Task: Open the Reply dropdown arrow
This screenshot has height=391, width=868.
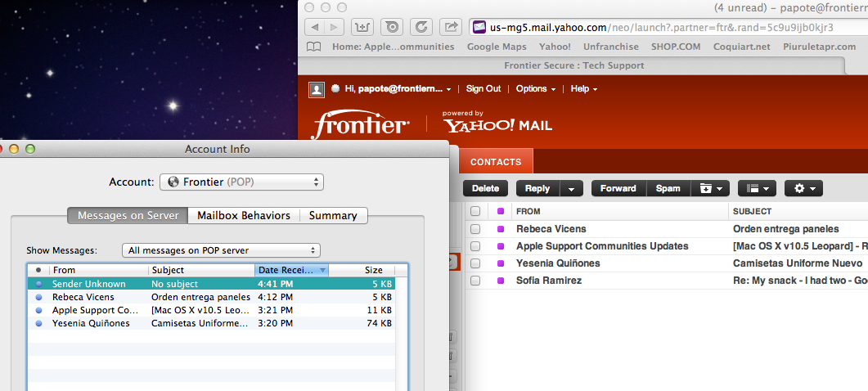Action: coord(571,188)
